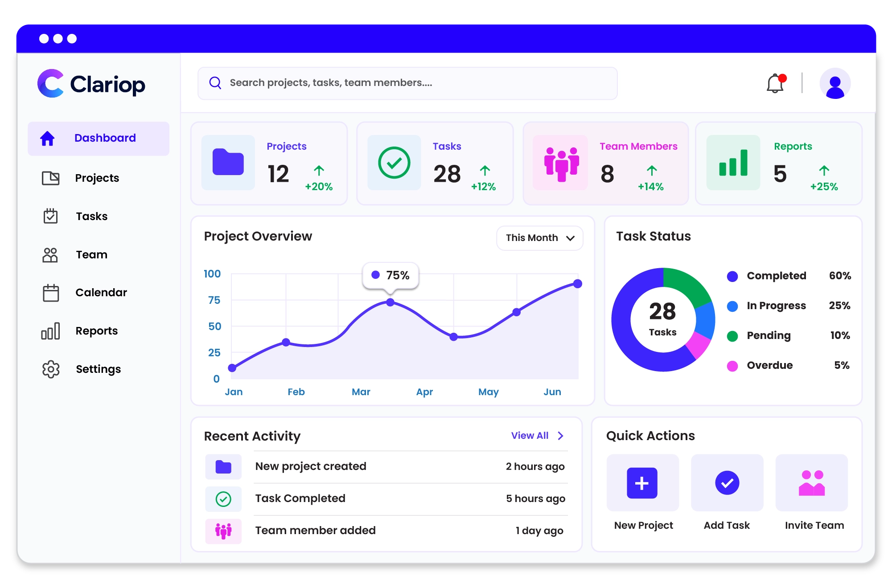This screenshot has width=892, height=588.
Task: Click the Completed legend color dot
Action: (x=732, y=276)
